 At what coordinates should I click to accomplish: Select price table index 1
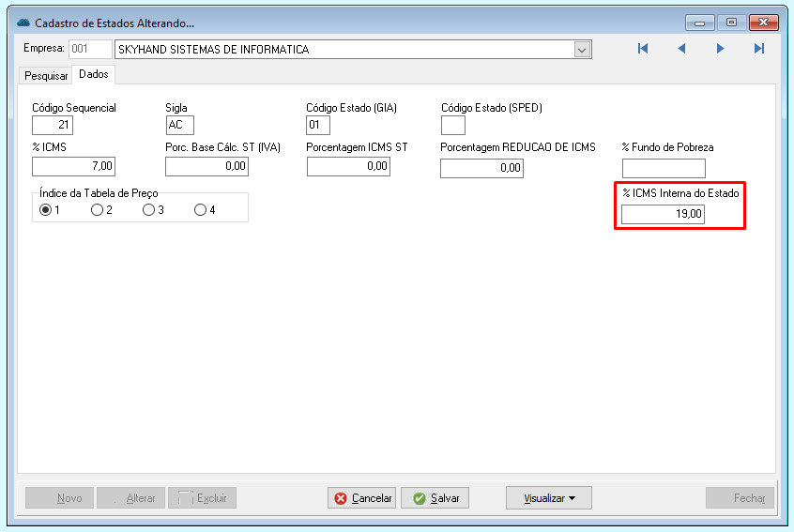[x=44, y=210]
